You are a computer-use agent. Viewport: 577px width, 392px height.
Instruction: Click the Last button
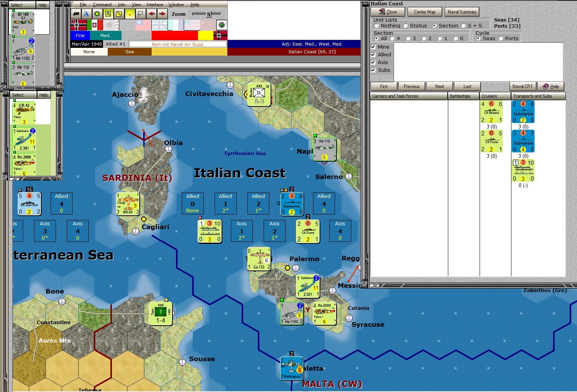(x=467, y=86)
